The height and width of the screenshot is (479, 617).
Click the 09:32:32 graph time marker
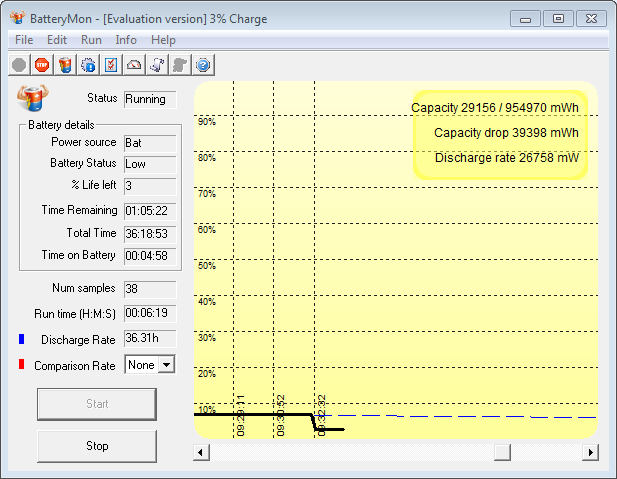click(x=321, y=416)
